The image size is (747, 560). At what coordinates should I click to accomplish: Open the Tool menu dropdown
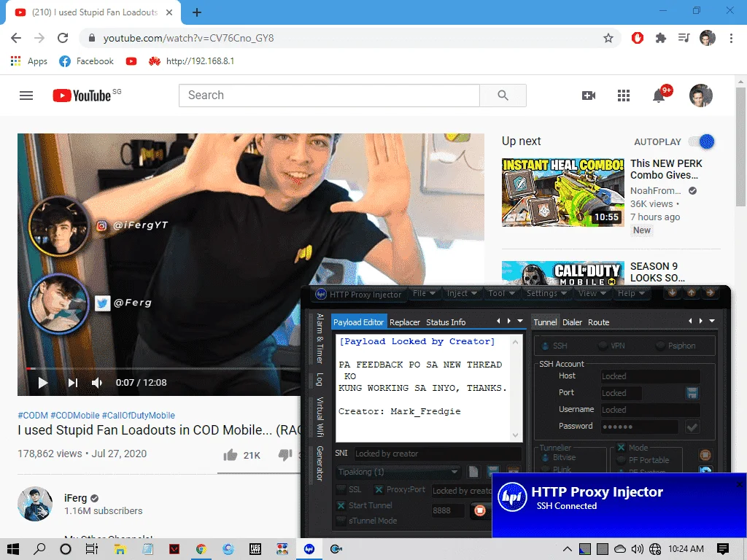point(501,293)
